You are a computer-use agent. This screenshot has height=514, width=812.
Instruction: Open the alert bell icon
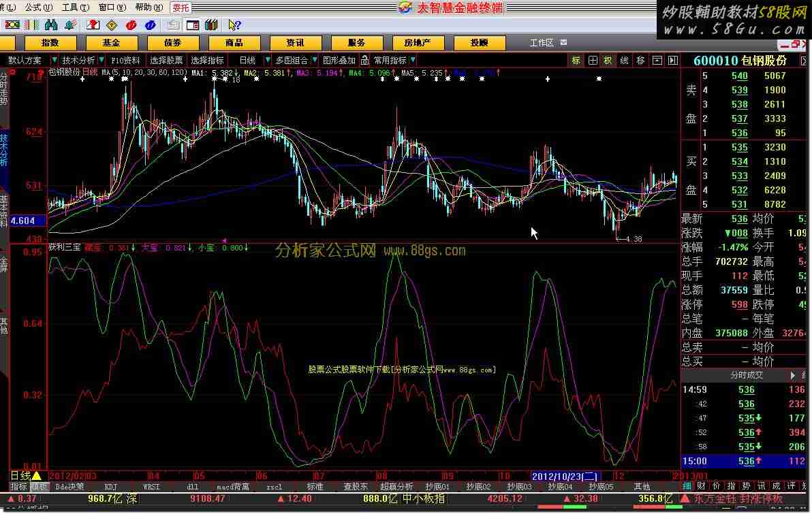point(70,25)
